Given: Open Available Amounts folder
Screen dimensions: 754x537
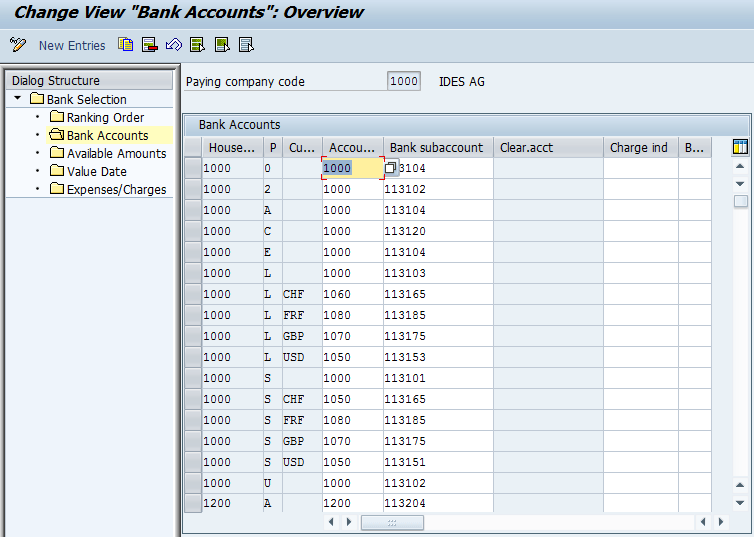Looking at the screenshot, I should click(116, 153).
